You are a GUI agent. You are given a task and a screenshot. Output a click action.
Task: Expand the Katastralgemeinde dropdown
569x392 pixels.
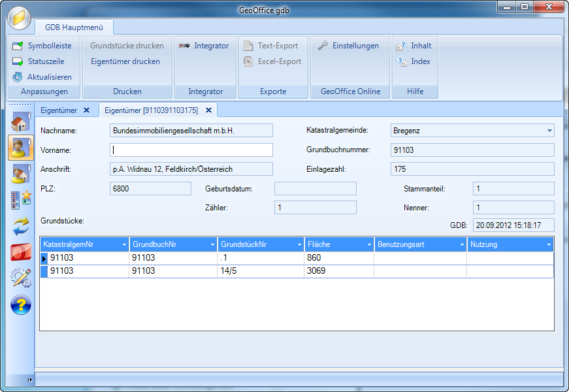548,131
